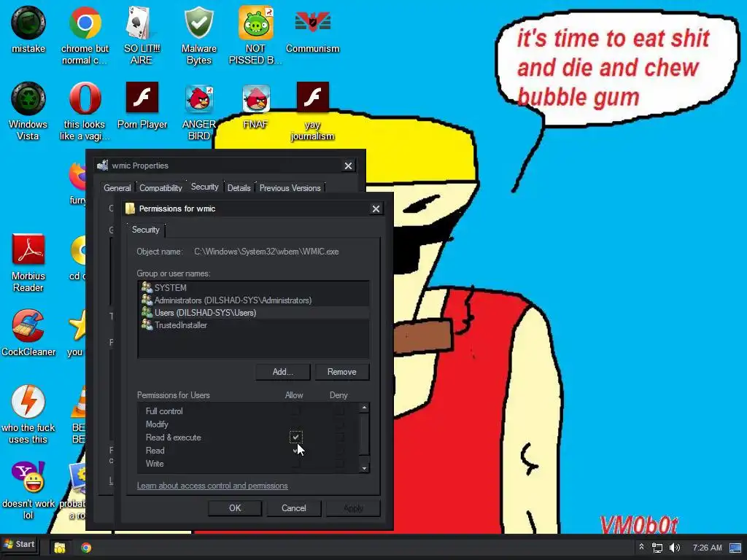Switch to Previous Versions tab
The width and height of the screenshot is (747, 560).
tap(290, 188)
